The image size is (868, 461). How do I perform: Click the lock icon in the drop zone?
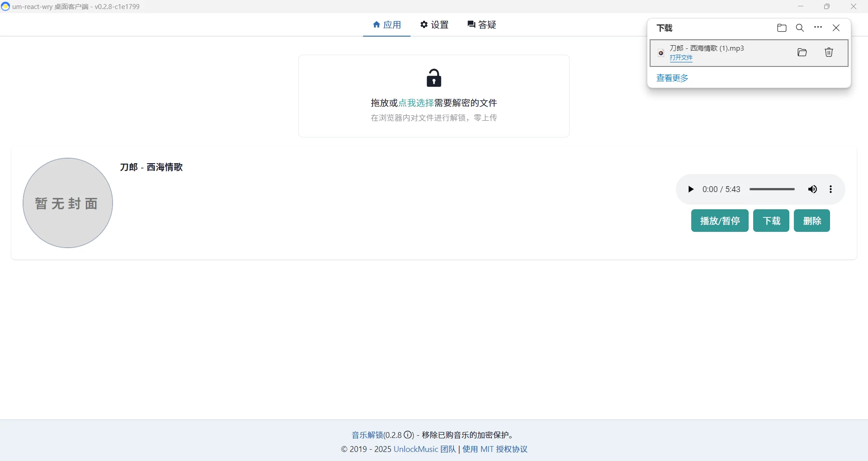434,78
